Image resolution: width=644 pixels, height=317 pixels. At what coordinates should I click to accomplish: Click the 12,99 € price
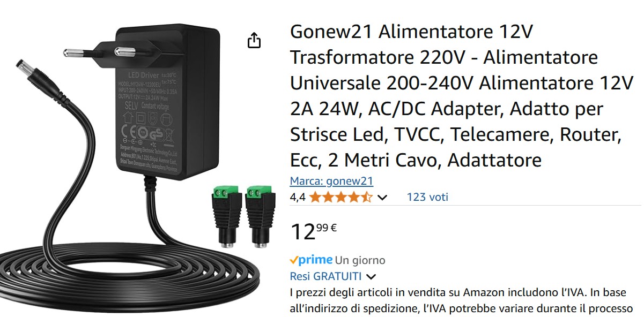[x=314, y=231]
